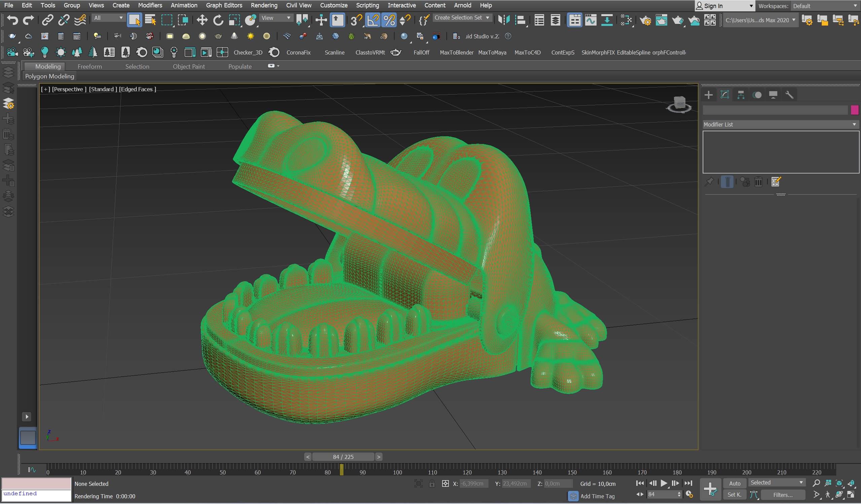The width and height of the screenshot is (861, 504).
Task: Toggle the Selection Lock icon
Action: [432, 483]
